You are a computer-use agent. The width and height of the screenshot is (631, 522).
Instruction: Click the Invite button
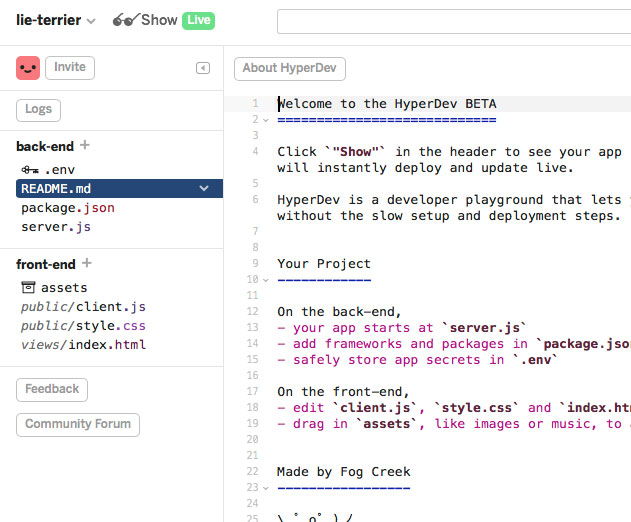[70, 68]
